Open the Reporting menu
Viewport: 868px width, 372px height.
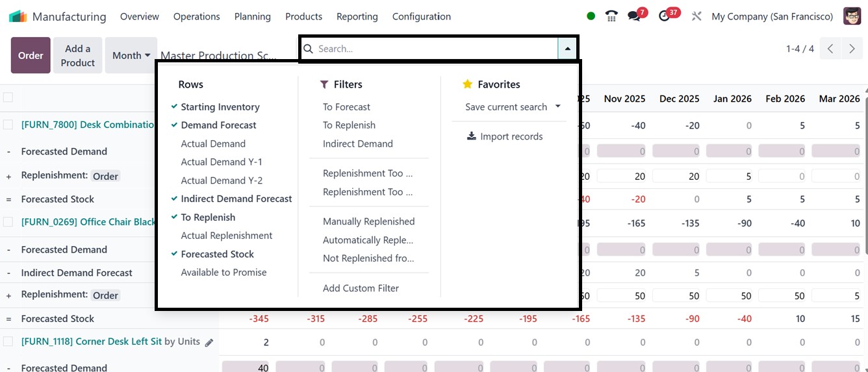357,16
